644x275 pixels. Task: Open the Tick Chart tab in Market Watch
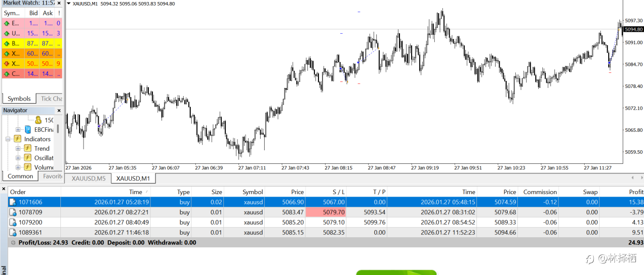click(x=51, y=99)
